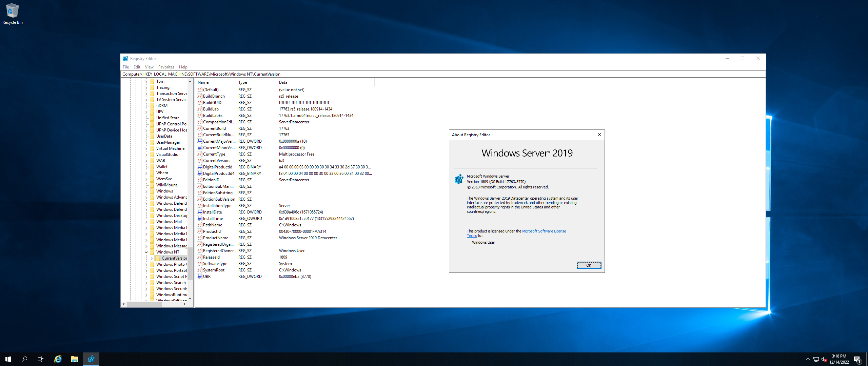Click Registry Editor taskbar icon
This screenshot has width=868, height=366.
[91, 359]
